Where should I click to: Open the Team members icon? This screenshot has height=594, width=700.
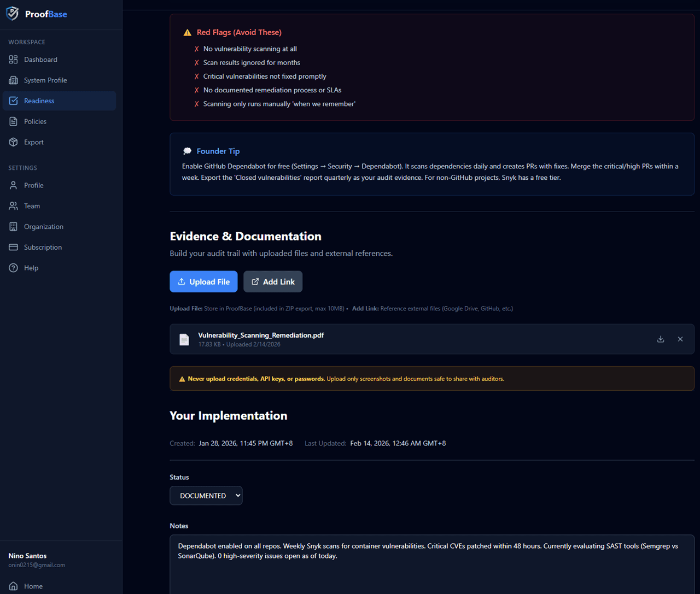[13, 205]
